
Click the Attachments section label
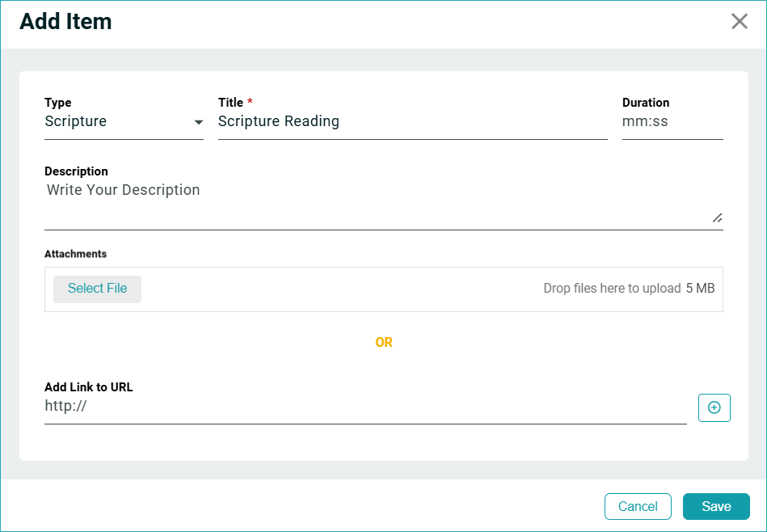75,254
